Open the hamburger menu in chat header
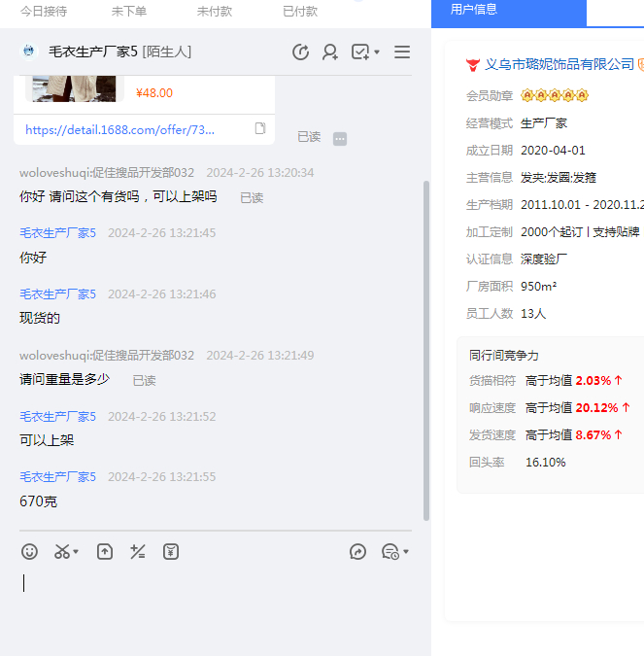644x656 pixels. 402,52
